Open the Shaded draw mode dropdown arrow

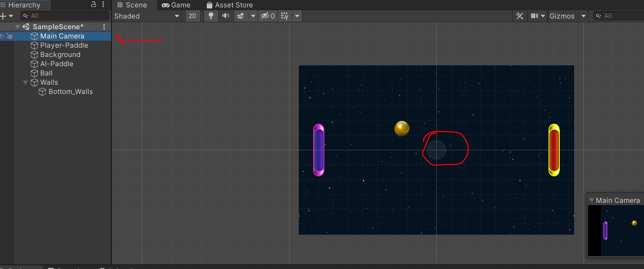coord(177,16)
